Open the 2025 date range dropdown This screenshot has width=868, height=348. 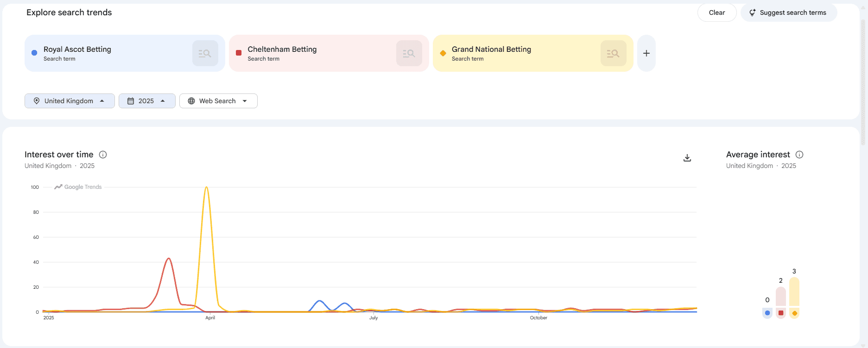(147, 101)
